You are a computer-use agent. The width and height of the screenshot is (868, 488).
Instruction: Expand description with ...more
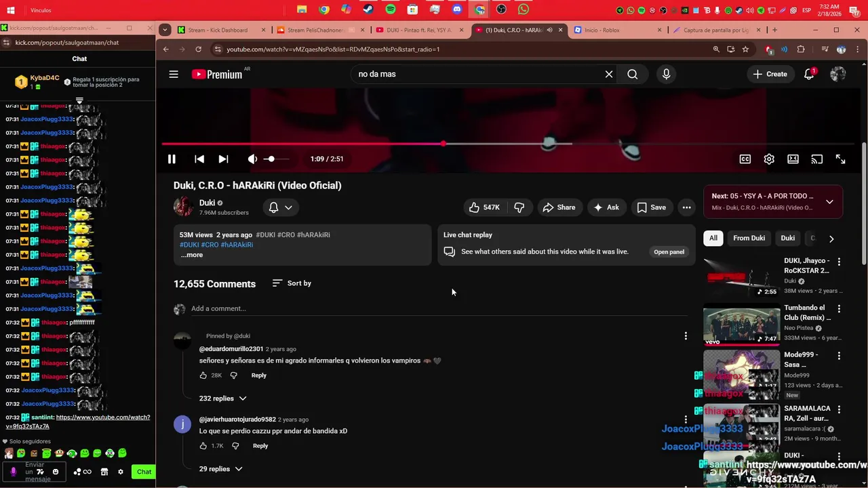click(x=192, y=255)
